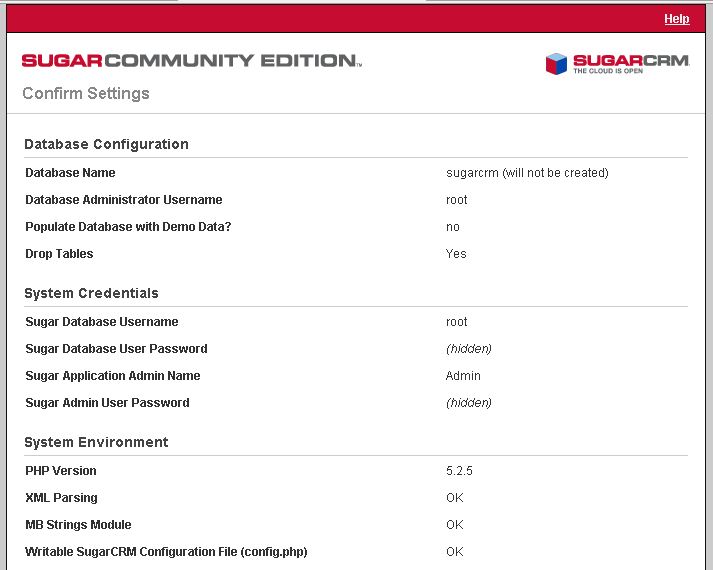
Task: Click the SugarCRM cube logo icon
Action: click(556, 64)
